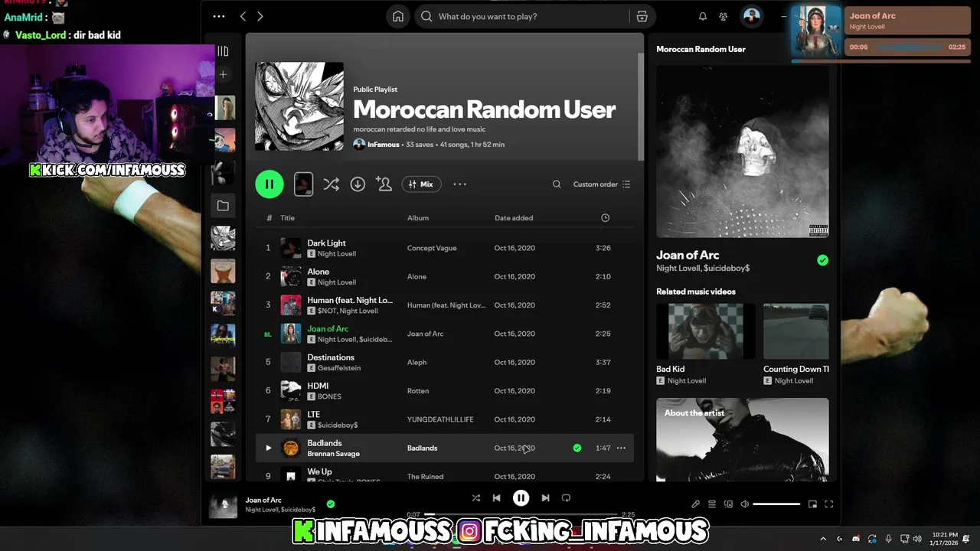The image size is (980, 551).
Task: Open Gesaffelstein artist link
Action: tap(339, 368)
